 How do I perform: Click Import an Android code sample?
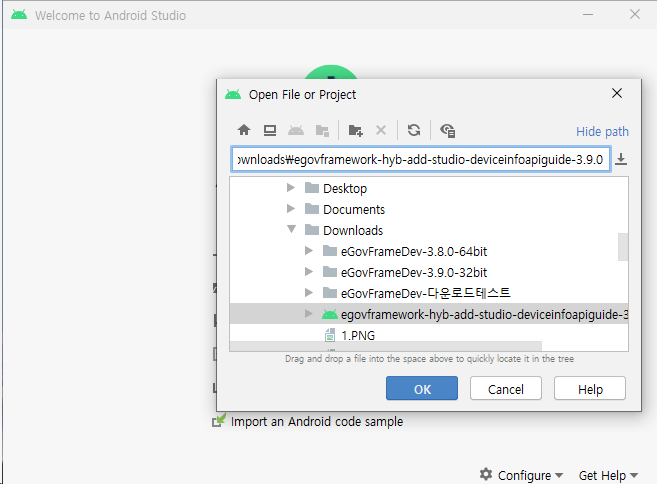316,422
